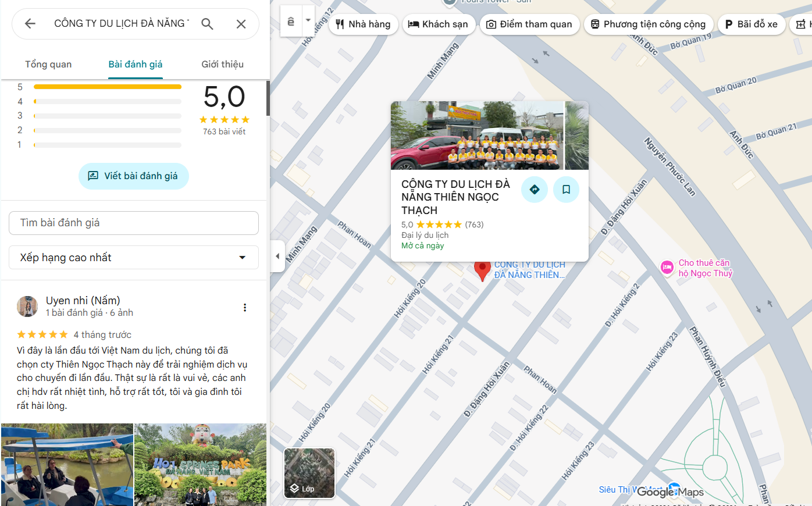Viewport: 812px width, 506px height.
Task: Open the Xếp hạng cao nhất sort dropdown
Action: point(134,258)
